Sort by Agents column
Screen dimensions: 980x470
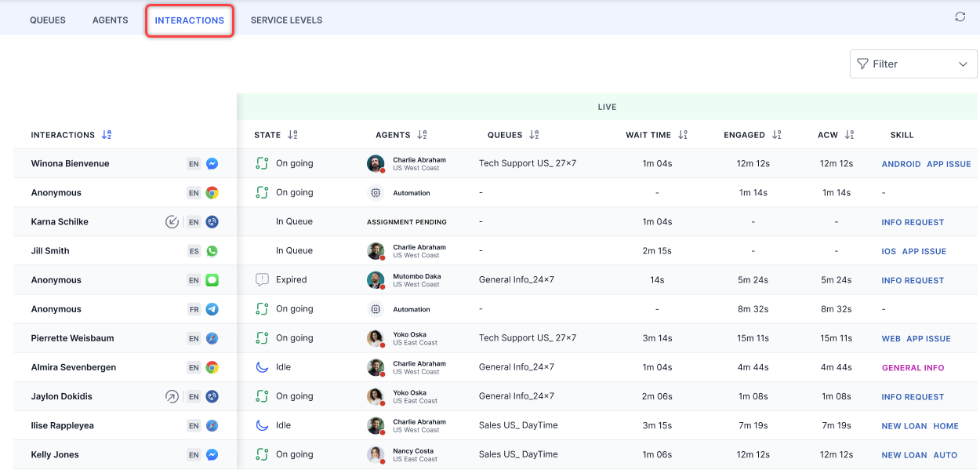pos(422,135)
